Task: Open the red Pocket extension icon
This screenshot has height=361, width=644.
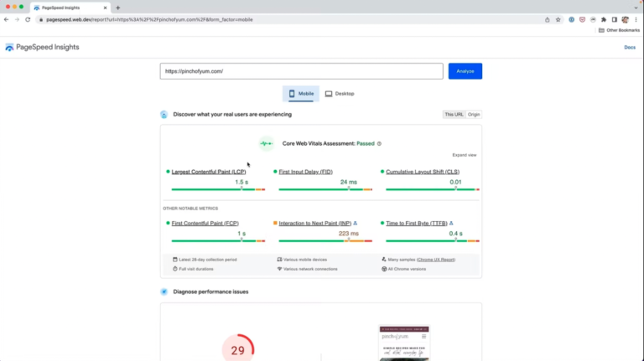Action: [582, 20]
